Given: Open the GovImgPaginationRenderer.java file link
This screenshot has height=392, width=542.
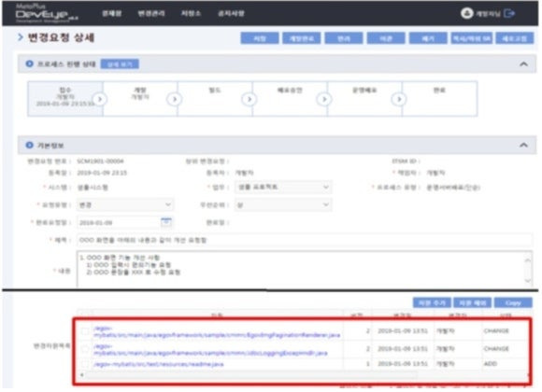Looking at the screenshot, I should pos(217,331).
